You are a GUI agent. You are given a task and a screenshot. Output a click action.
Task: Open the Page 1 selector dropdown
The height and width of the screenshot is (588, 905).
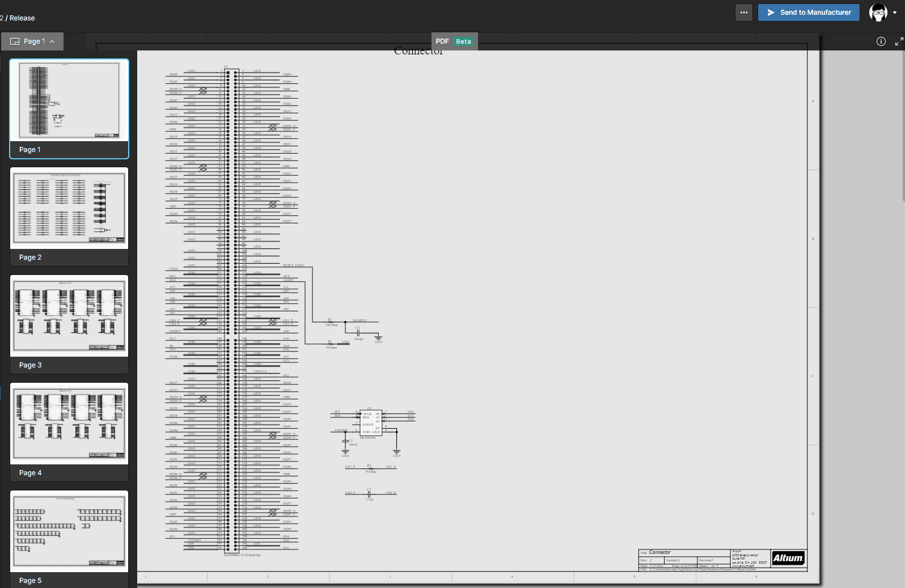32,41
